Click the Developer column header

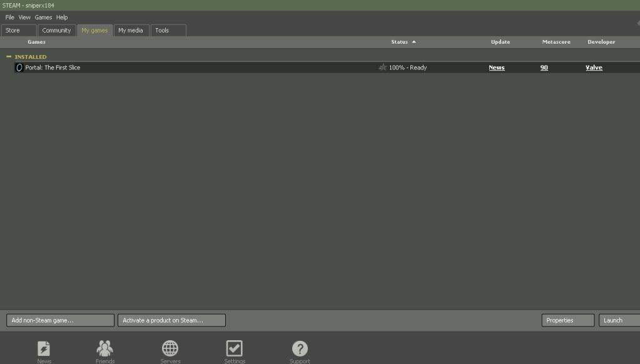pyautogui.click(x=601, y=42)
